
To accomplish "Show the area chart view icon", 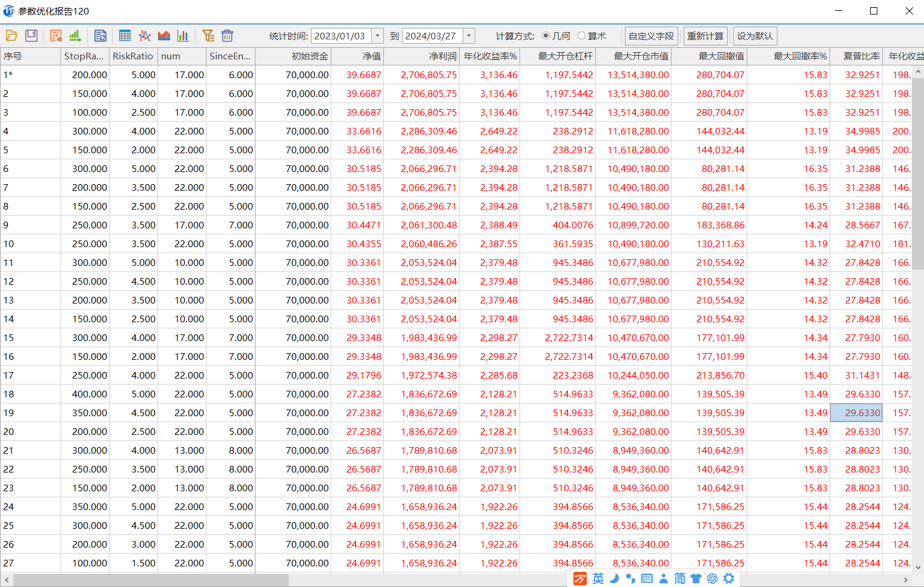I will pyautogui.click(x=163, y=36).
